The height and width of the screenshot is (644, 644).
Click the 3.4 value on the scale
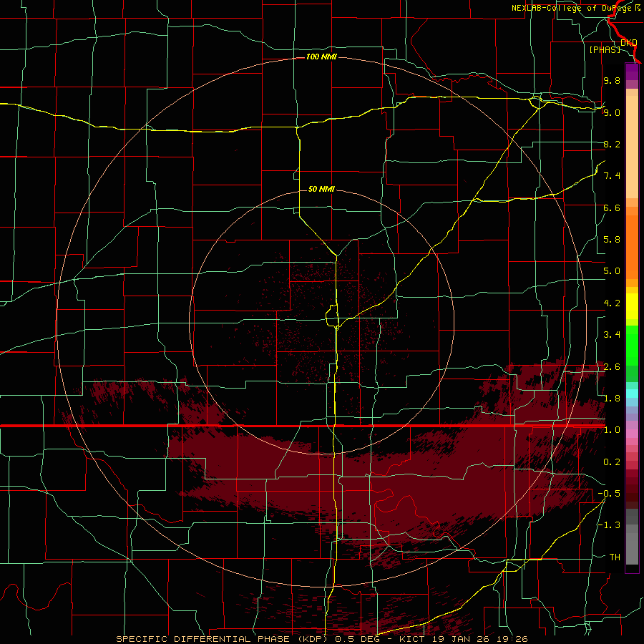[x=612, y=335]
